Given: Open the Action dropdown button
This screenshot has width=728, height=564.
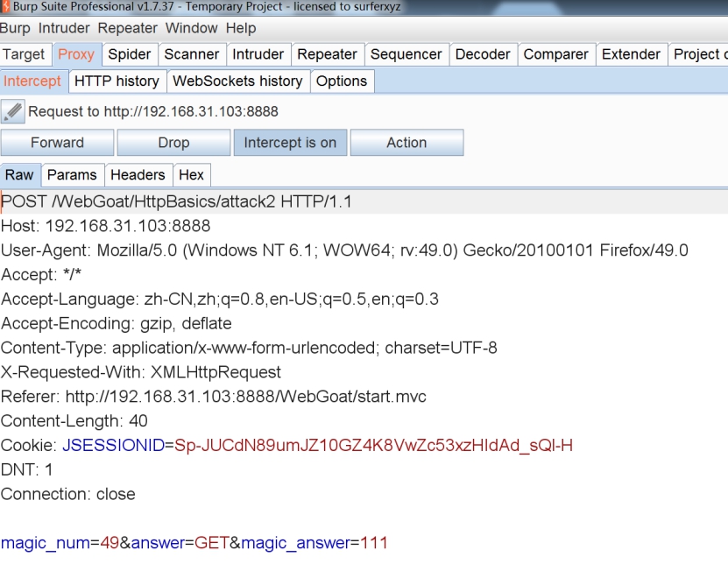Looking at the screenshot, I should pyautogui.click(x=406, y=143).
